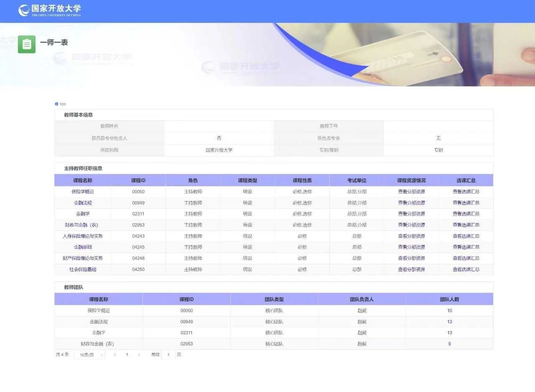Select page number 1 in pagination
Viewport: 535px width, 392px height.
tap(127, 354)
